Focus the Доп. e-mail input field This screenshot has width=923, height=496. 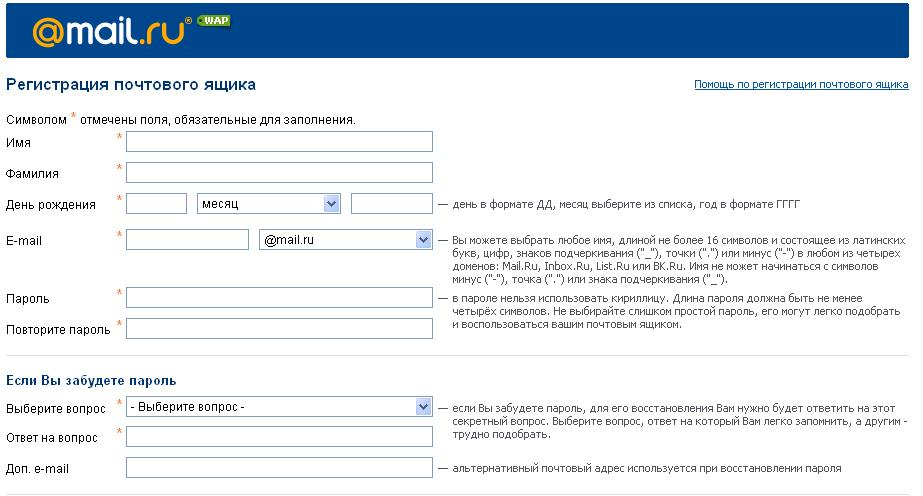tap(279, 468)
